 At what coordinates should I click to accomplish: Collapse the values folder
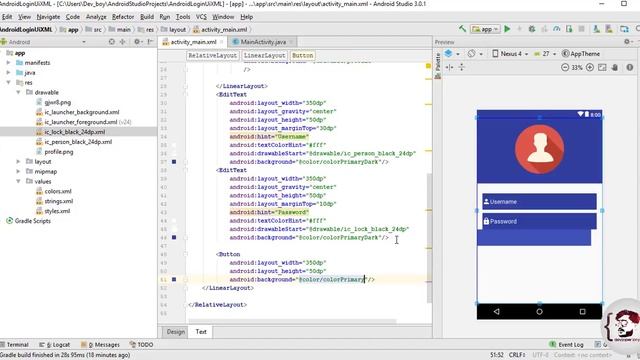click(x=18, y=181)
